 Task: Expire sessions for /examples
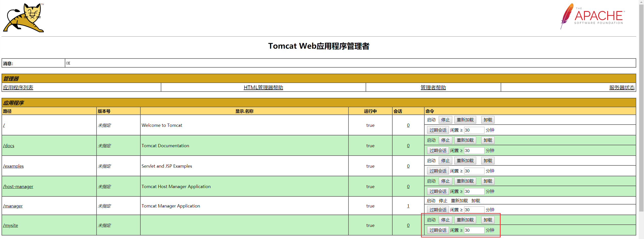(438, 171)
